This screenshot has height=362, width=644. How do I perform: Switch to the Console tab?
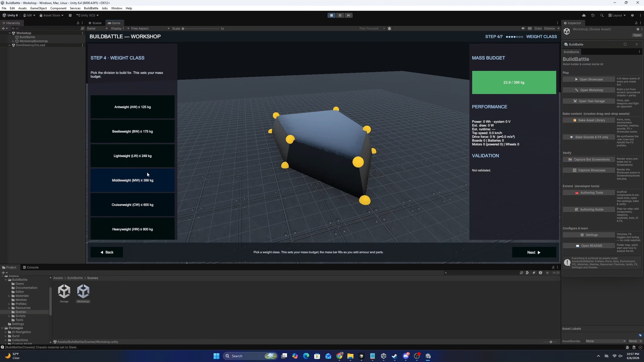[x=31, y=267]
